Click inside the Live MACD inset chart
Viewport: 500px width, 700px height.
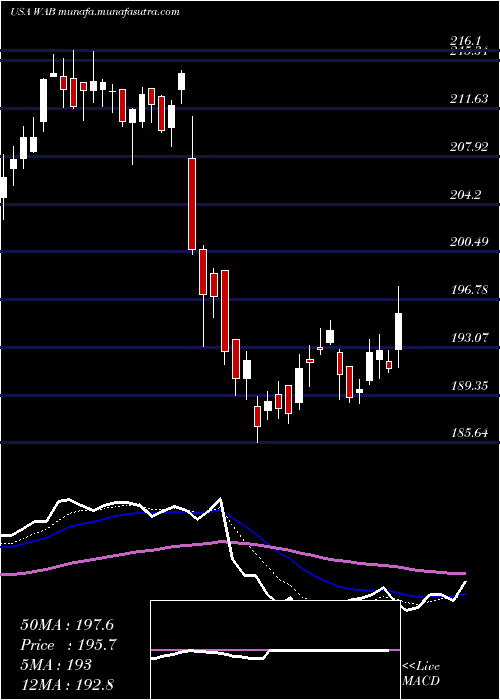pos(275,650)
